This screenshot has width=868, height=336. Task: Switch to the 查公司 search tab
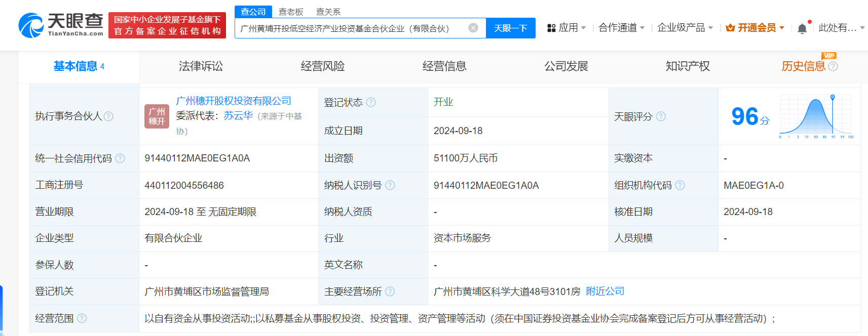(x=253, y=12)
